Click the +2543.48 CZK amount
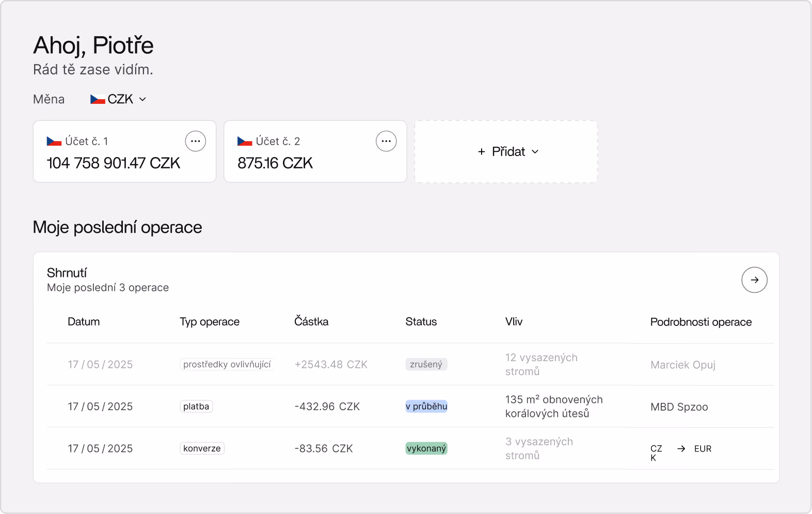This screenshot has width=812, height=514. point(331,365)
